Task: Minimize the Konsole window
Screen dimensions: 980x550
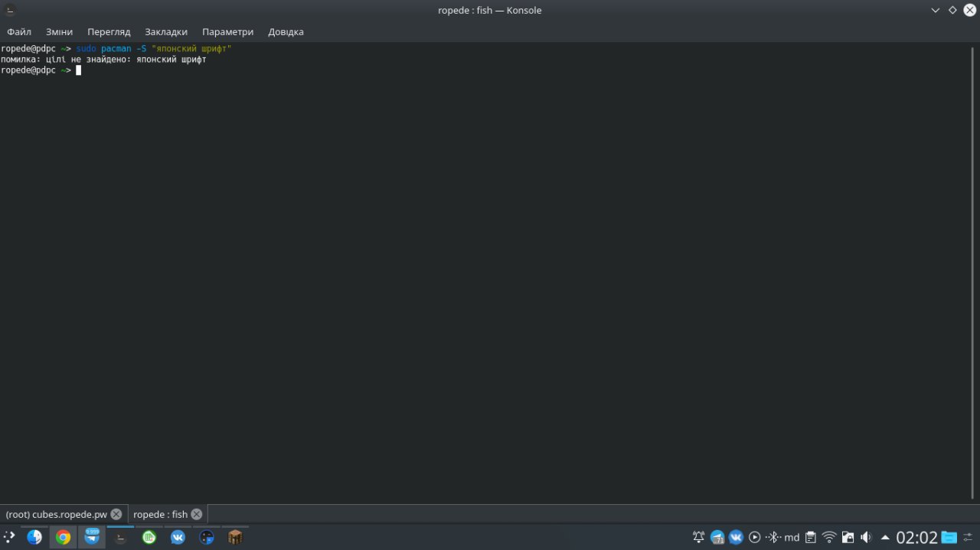Action: tap(936, 10)
